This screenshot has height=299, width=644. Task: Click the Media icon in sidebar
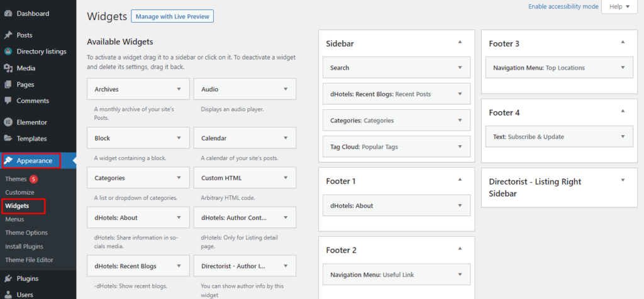[x=8, y=68]
